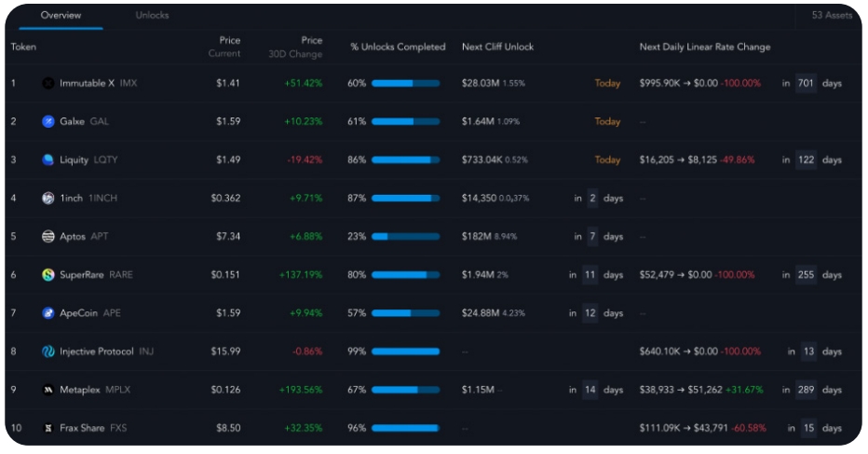Click SuperRare 80% unlock progress bar

click(x=406, y=274)
